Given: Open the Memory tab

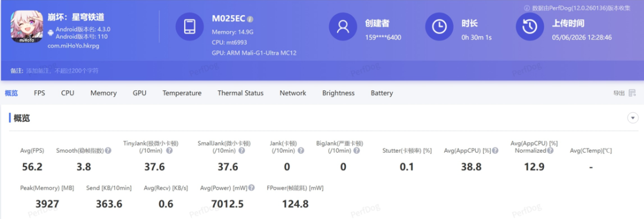Looking at the screenshot, I should tap(104, 93).
